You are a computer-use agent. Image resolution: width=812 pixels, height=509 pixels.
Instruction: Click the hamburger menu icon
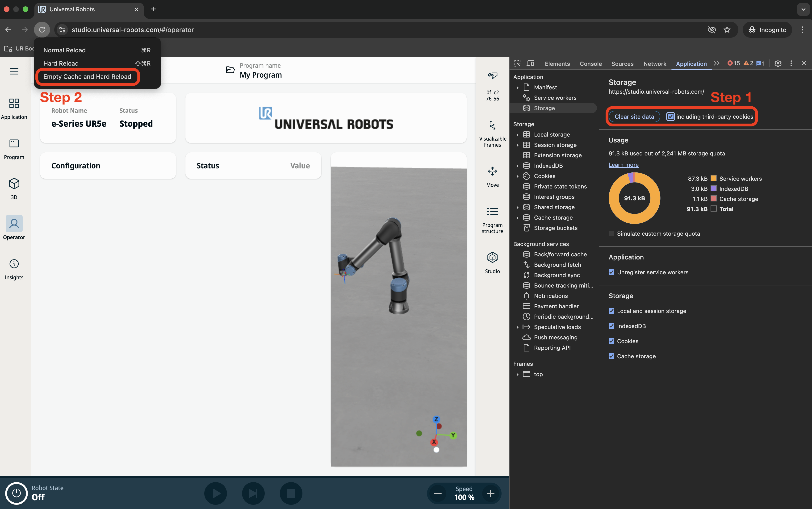pyautogui.click(x=14, y=71)
